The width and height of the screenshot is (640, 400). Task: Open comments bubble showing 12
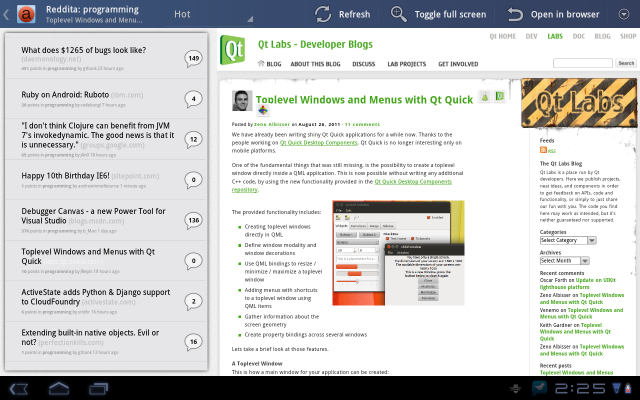pos(193,140)
